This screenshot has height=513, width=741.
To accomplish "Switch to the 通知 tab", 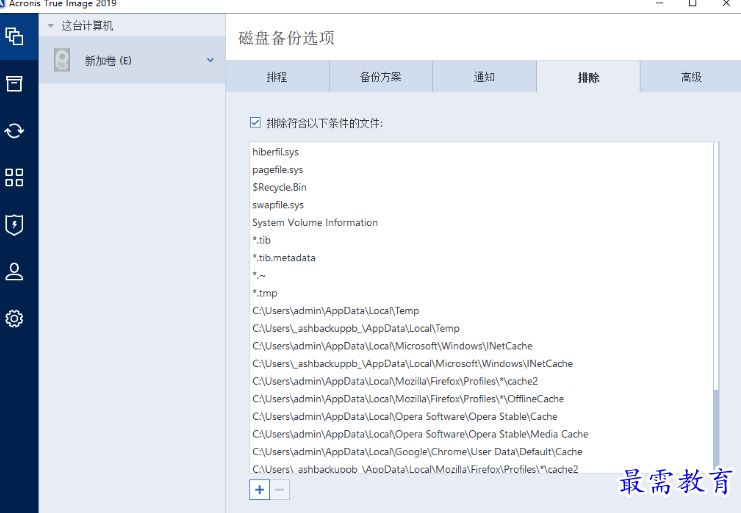I will [484, 77].
